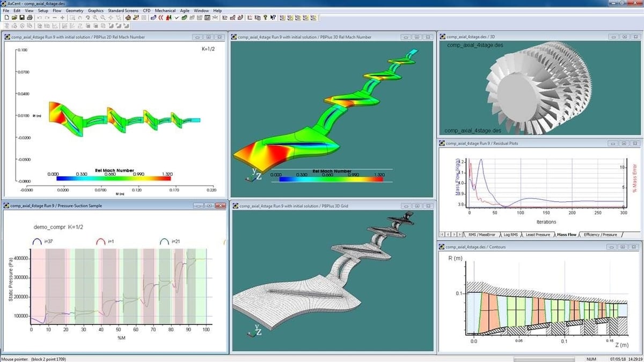Viewport: 644px width, 362px height.
Task: Click the green checkmark validation icon
Action: tap(176, 19)
